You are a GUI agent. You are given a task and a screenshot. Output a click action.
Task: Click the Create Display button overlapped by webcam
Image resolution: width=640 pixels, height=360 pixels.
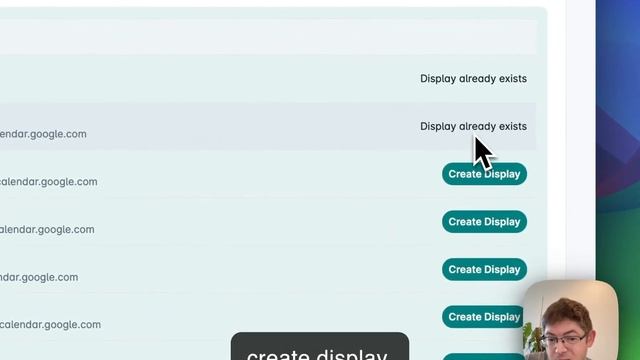[483, 317]
